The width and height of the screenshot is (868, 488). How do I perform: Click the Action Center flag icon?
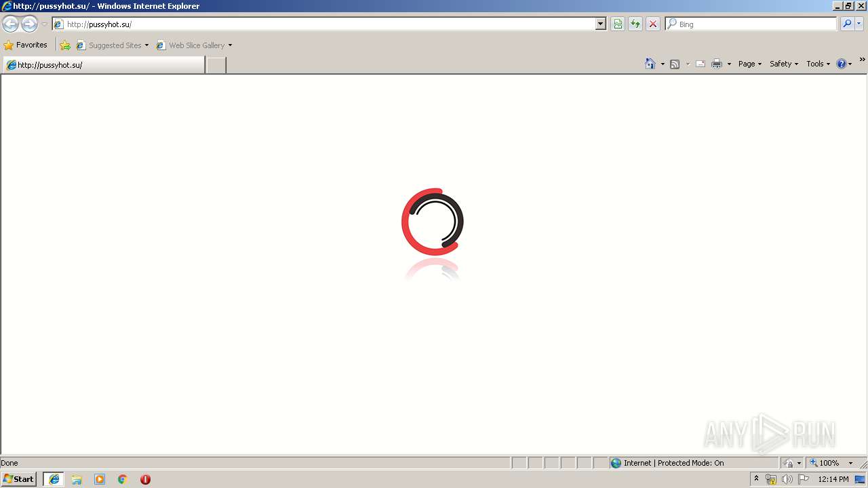point(804,479)
